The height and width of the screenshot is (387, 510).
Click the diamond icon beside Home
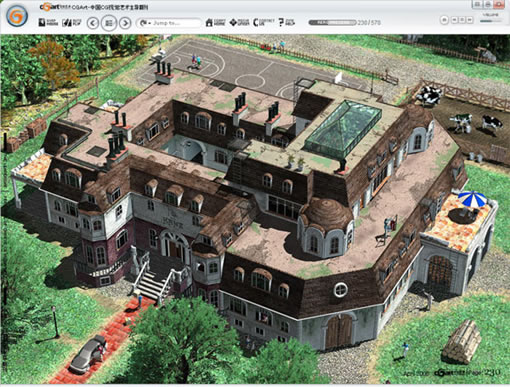pos(239,22)
